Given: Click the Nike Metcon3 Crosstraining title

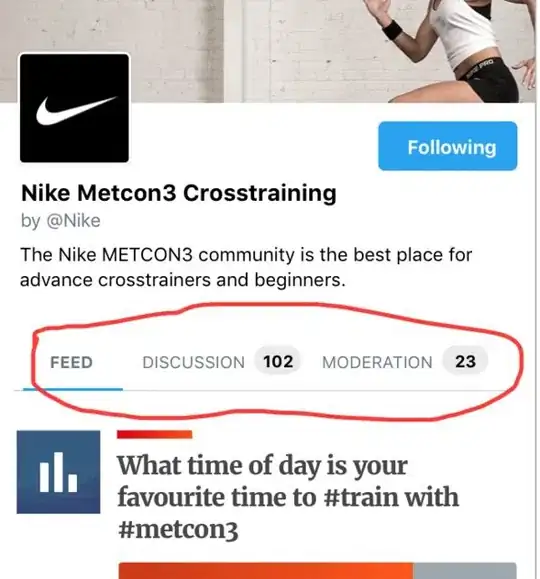Looking at the screenshot, I should (179, 193).
